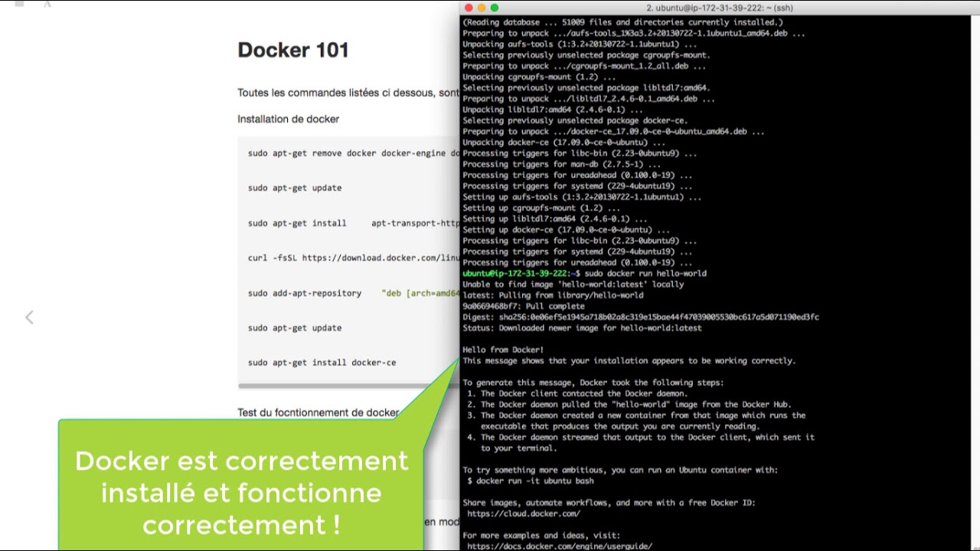This screenshot has height=551, width=980.
Task: Click the '9a0669468bf7: Pull complete' line
Action: [524, 306]
